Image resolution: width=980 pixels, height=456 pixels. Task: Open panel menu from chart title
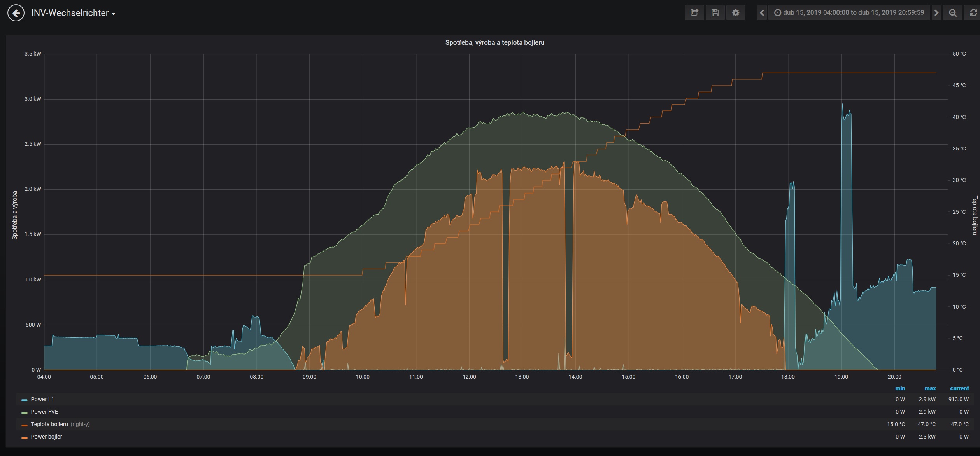(494, 43)
